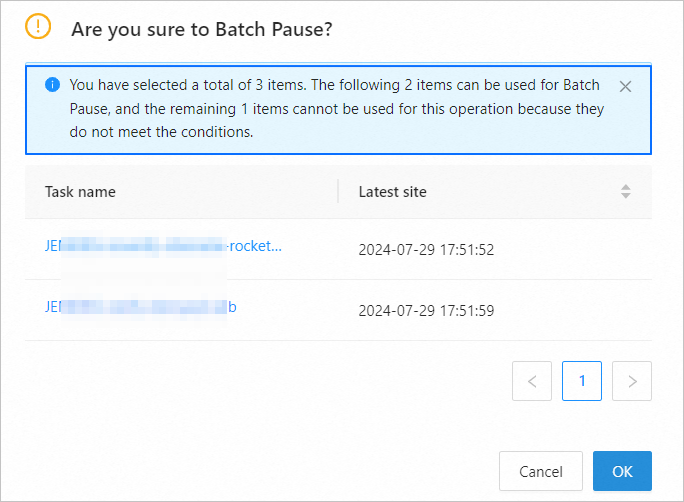Click the Task name column header

(80, 192)
